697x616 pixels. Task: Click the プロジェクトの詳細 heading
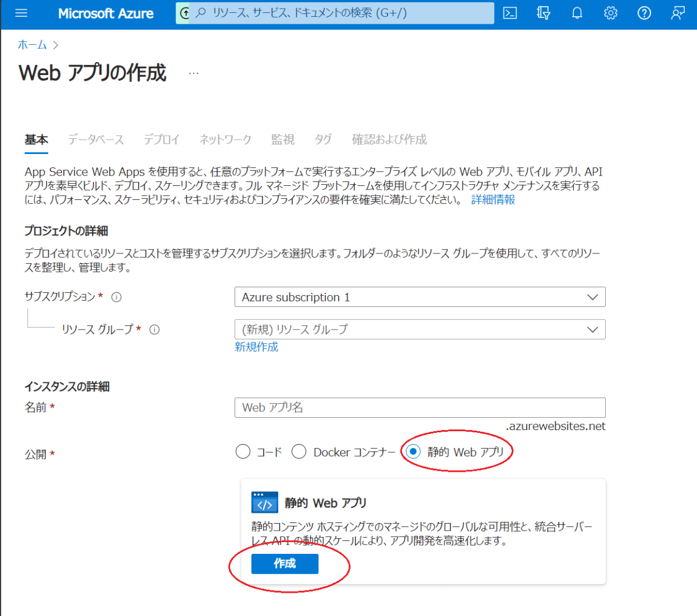point(66,231)
